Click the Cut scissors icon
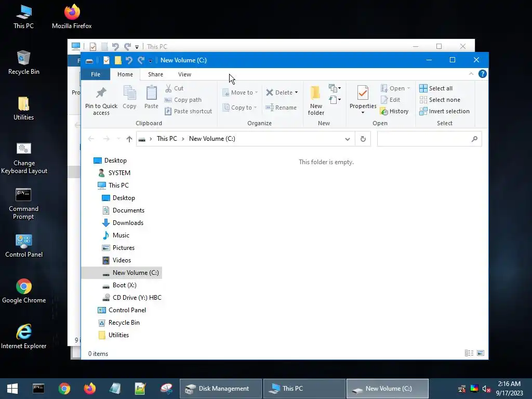 tap(168, 88)
